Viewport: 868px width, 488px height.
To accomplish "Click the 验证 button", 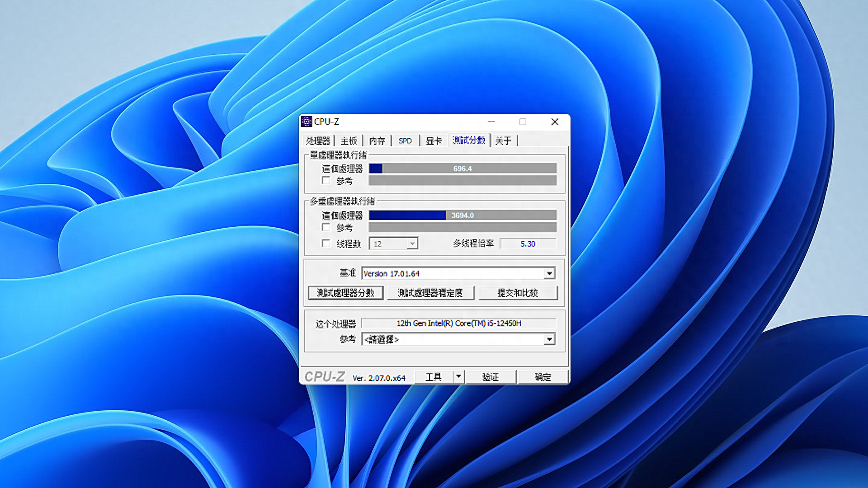I will pyautogui.click(x=491, y=377).
